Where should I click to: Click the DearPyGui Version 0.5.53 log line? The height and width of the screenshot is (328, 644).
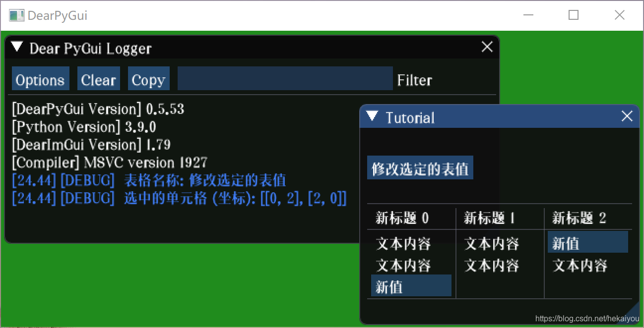click(x=98, y=109)
